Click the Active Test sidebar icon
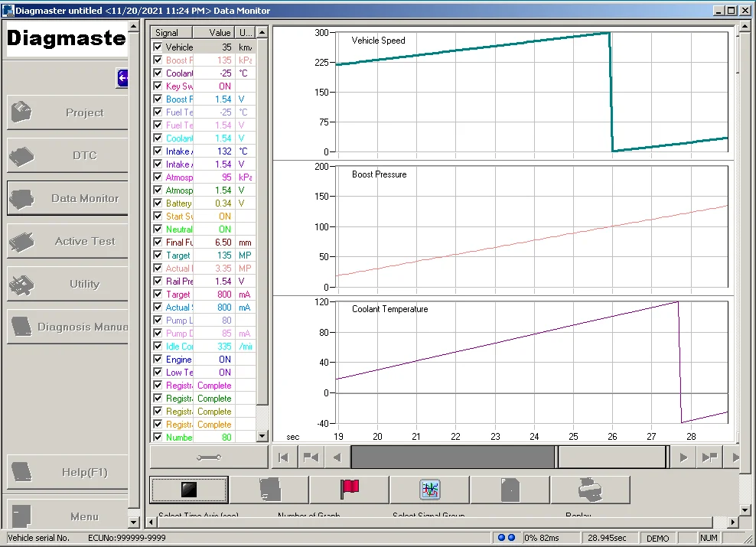 pyautogui.click(x=67, y=241)
